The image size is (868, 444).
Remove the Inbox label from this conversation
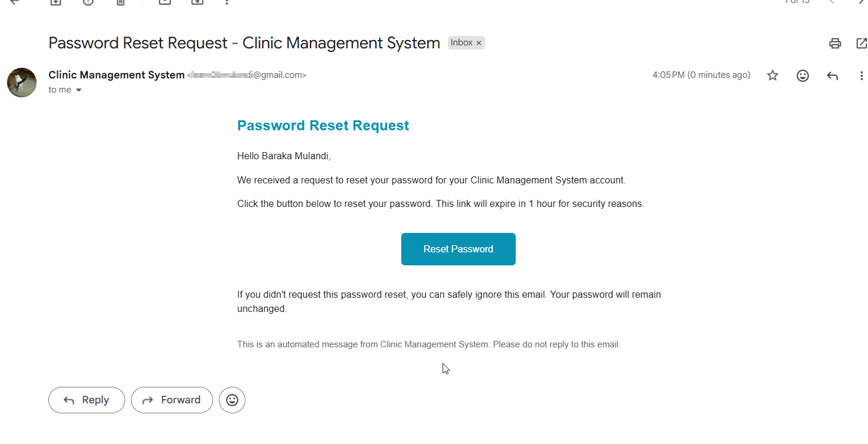coord(479,43)
